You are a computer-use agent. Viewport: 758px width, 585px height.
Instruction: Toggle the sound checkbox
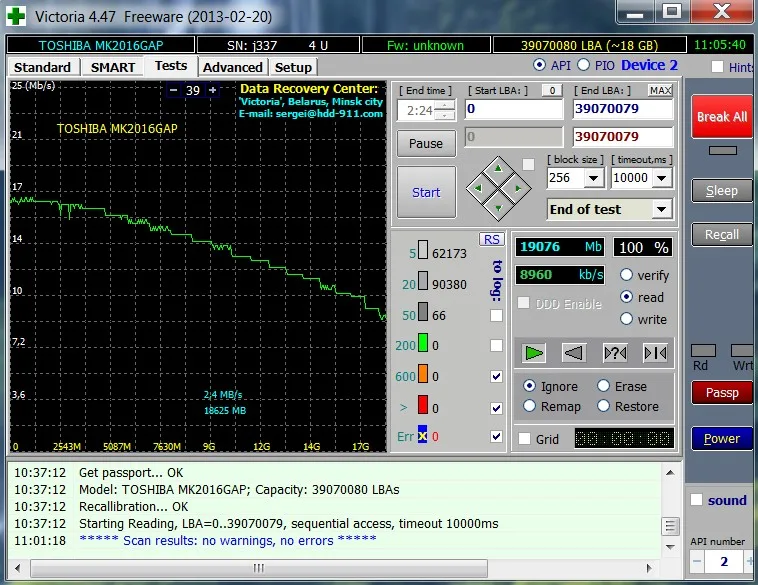point(697,500)
